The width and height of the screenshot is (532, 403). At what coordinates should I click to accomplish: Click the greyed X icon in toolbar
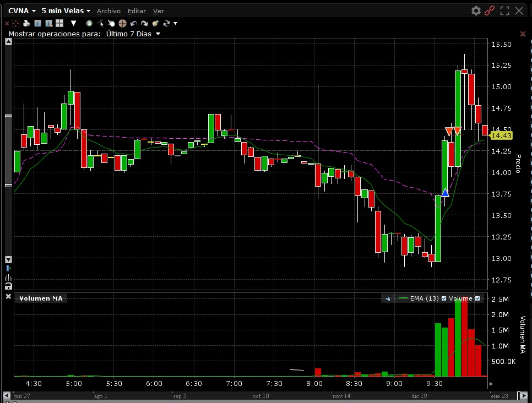point(7,24)
